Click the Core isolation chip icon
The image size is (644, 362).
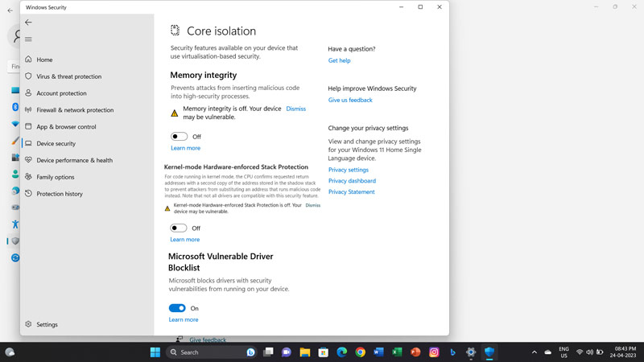pos(175,30)
